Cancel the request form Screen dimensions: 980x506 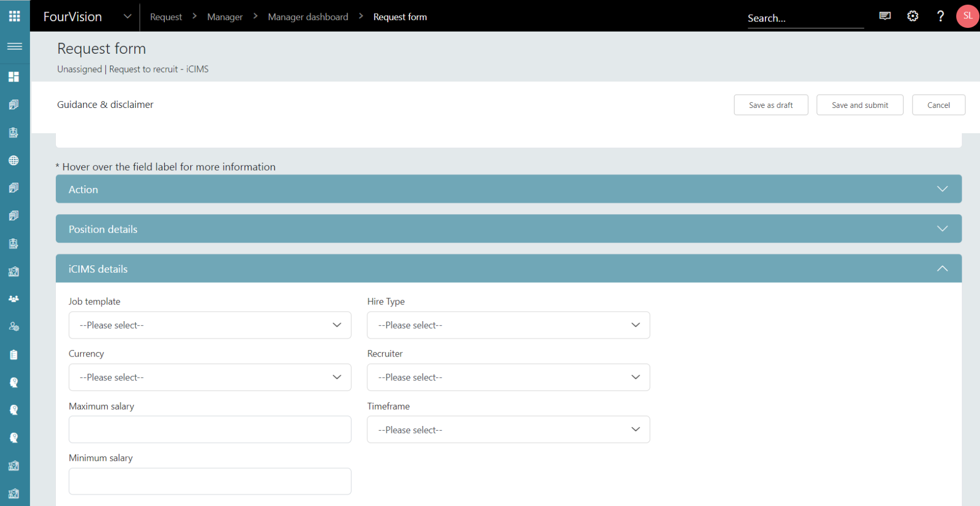pos(938,105)
